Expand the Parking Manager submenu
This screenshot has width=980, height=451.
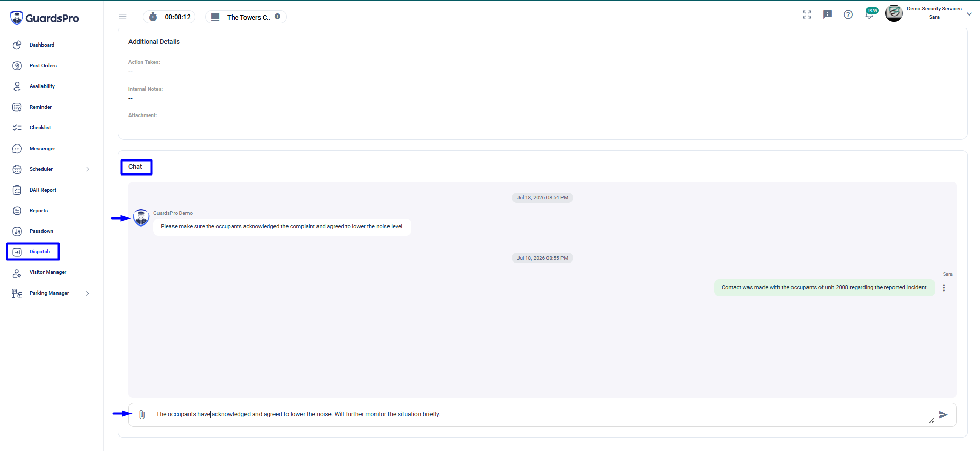pos(87,293)
